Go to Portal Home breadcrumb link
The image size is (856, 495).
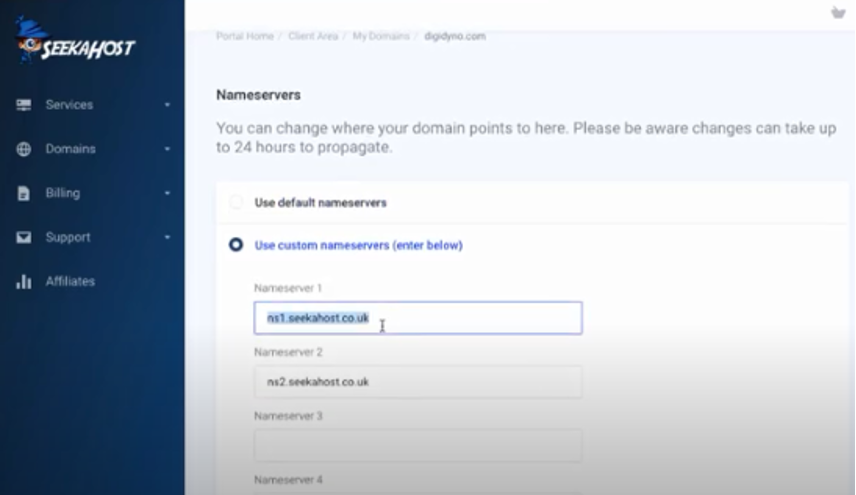pyautogui.click(x=245, y=36)
